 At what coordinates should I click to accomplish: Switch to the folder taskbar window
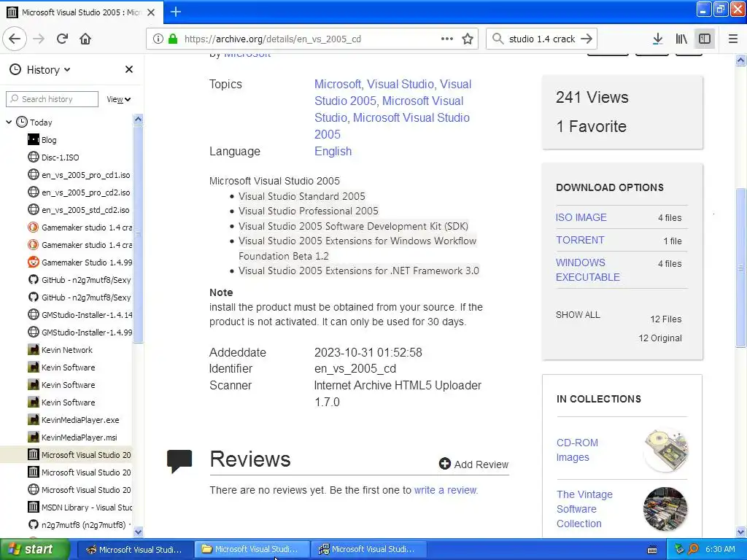coord(252,550)
